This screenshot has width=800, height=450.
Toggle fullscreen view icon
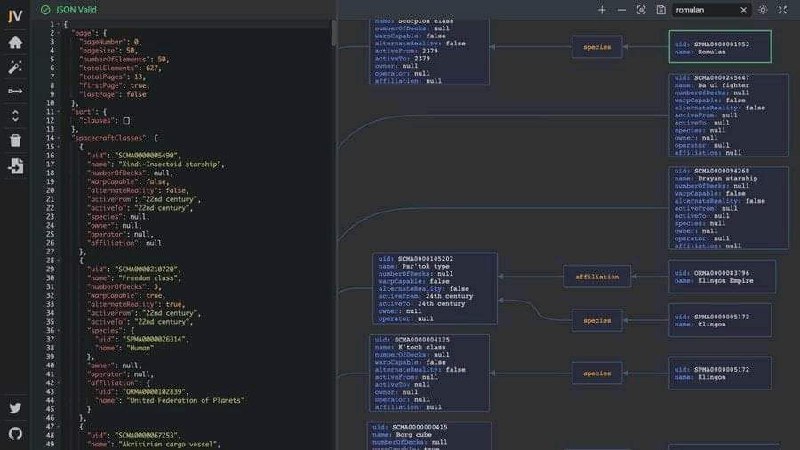783,10
